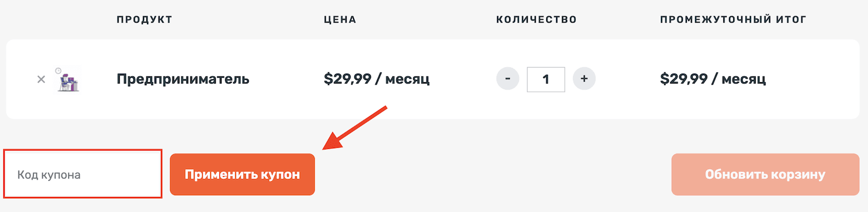Click the Обновить корзину button

pyautogui.click(x=765, y=174)
